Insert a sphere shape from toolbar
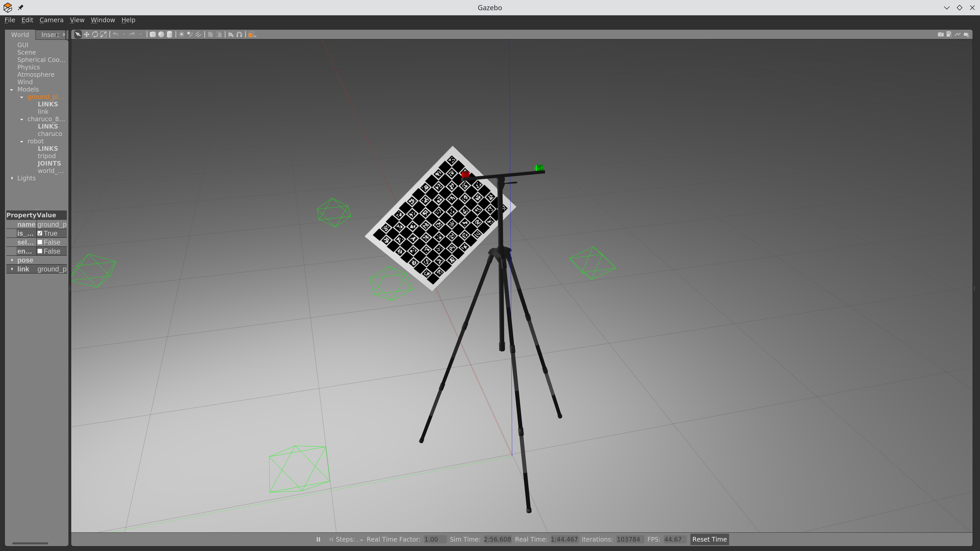This screenshot has height=551, width=980. click(x=161, y=35)
